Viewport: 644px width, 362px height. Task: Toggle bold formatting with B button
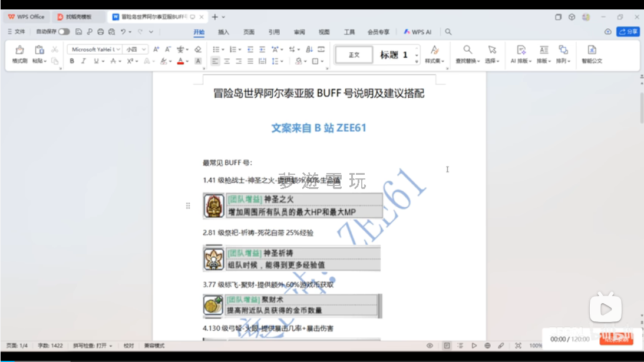tap(72, 61)
